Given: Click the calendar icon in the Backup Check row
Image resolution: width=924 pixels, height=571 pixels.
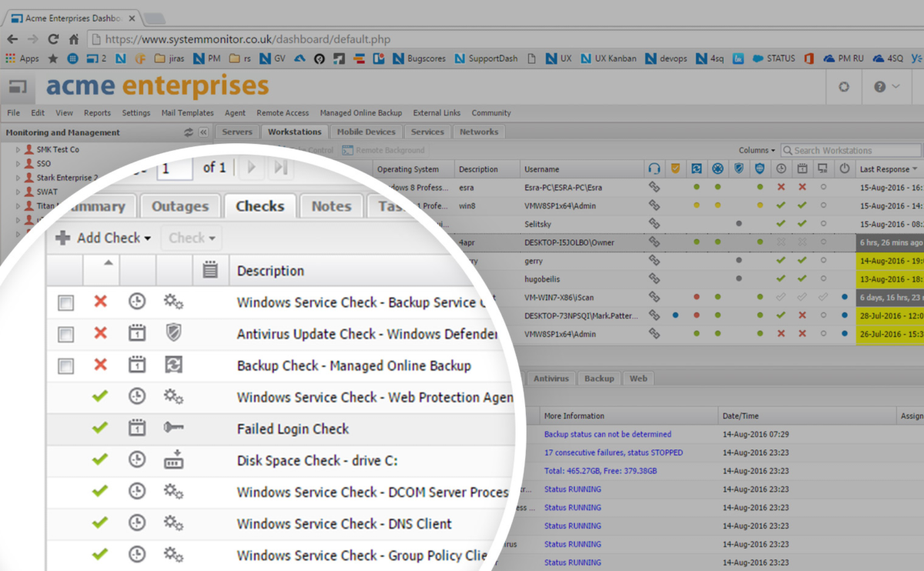Looking at the screenshot, I should pyautogui.click(x=137, y=365).
